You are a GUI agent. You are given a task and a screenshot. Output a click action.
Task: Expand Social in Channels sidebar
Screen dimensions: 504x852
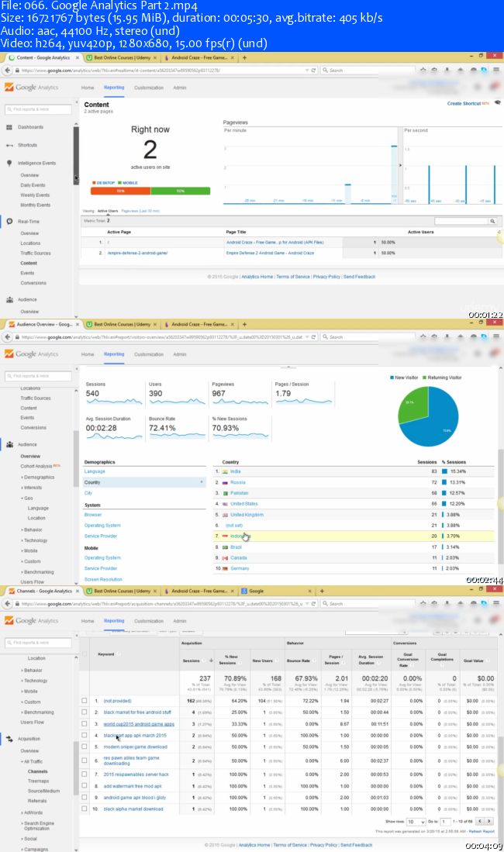[30, 838]
